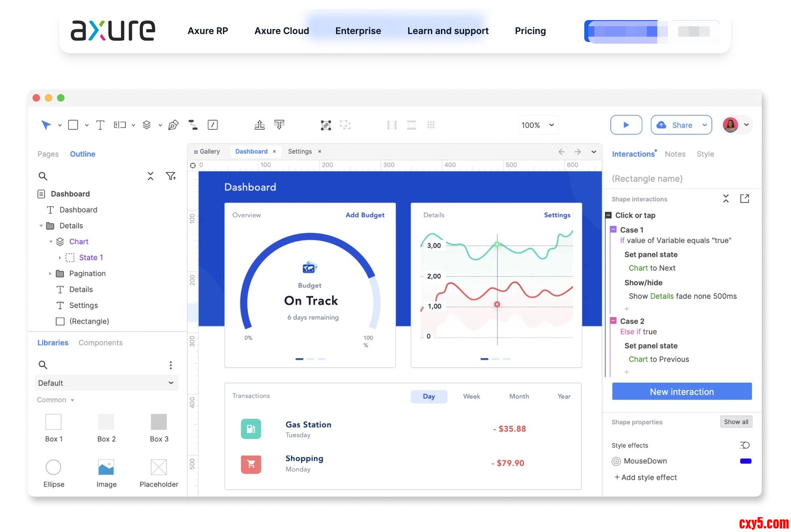Screen dimensions: 791x532
Task: Click the Preview play button
Action: pyautogui.click(x=626, y=125)
